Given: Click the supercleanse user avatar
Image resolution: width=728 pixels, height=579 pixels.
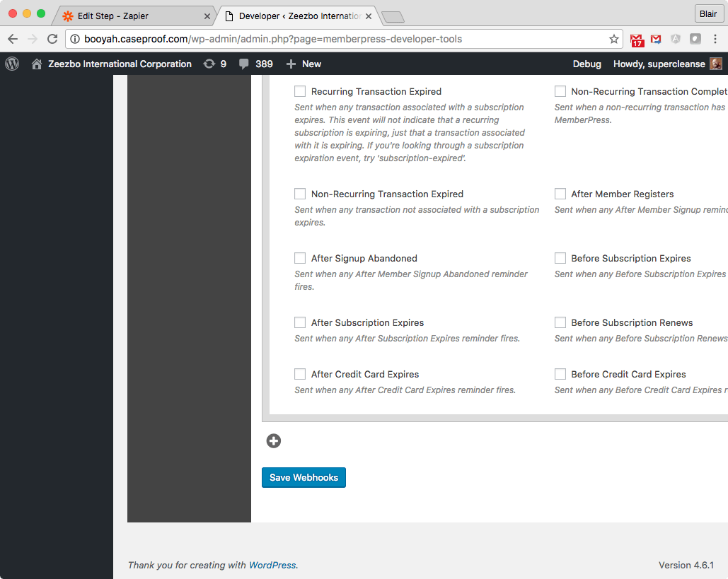Looking at the screenshot, I should (x=716, y=64).
